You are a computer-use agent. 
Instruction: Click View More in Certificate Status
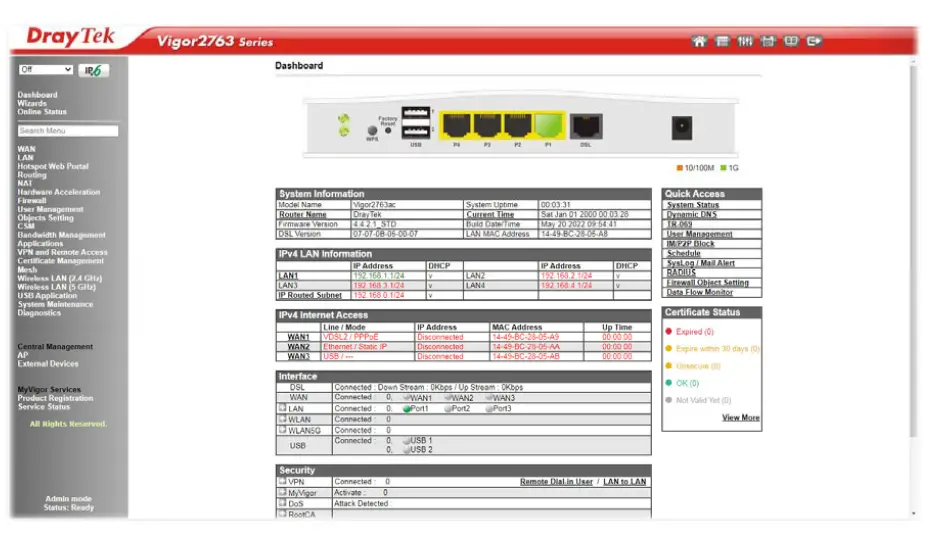[741, 418]
